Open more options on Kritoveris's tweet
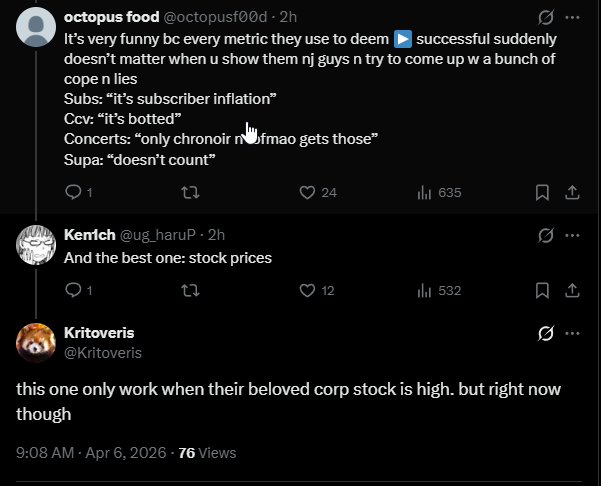The image size is (601, 486). click(572, 333)
